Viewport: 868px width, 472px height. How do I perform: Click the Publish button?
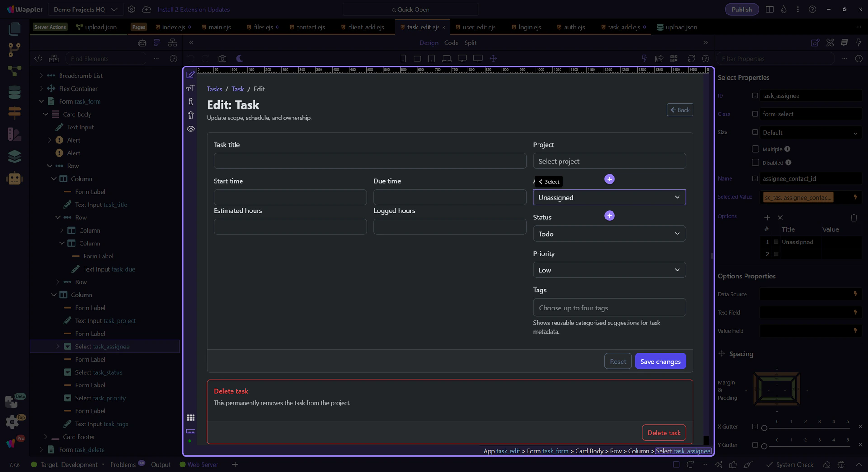[x=741, y=10]
